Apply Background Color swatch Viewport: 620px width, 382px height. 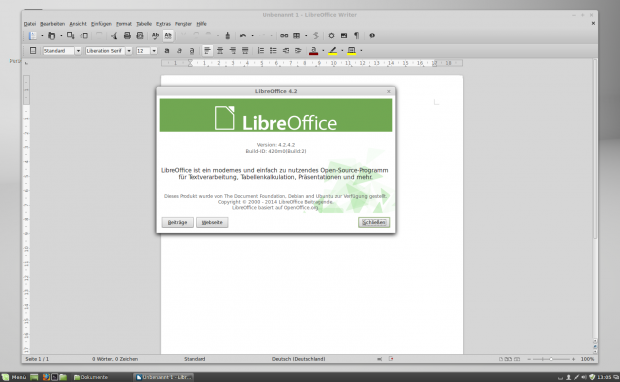[x=352, y=51]
